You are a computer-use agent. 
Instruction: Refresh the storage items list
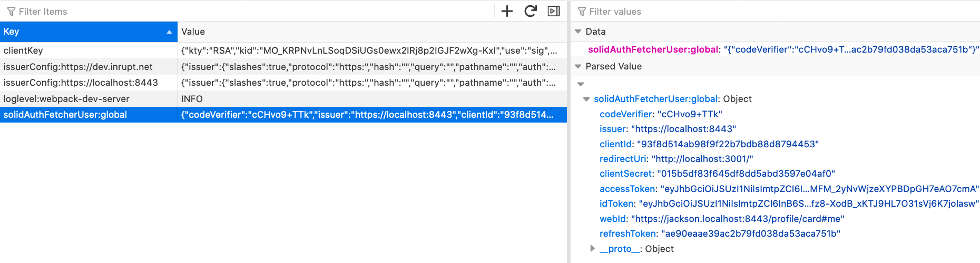tap(531, 11)
